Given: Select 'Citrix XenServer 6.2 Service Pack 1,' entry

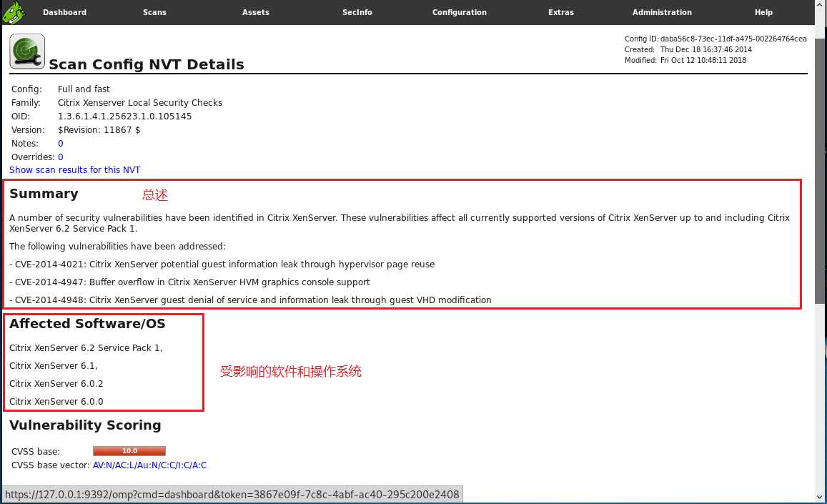Looking at the screenshot, I should tap(86, 347).
